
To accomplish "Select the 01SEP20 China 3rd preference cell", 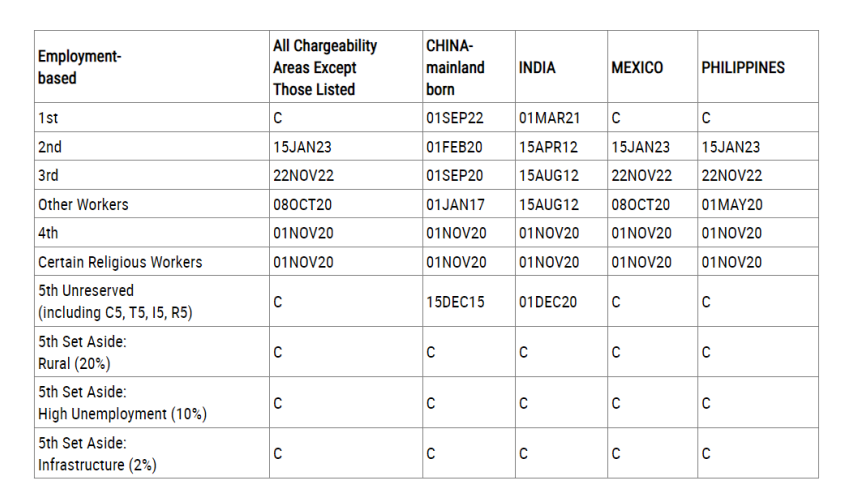I will click(x=455, y=175).
